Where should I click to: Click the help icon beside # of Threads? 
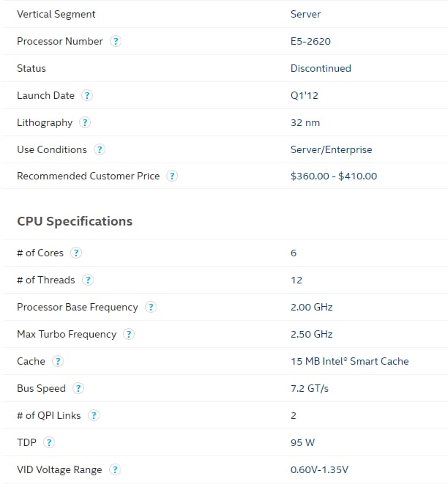click(88, 280)
